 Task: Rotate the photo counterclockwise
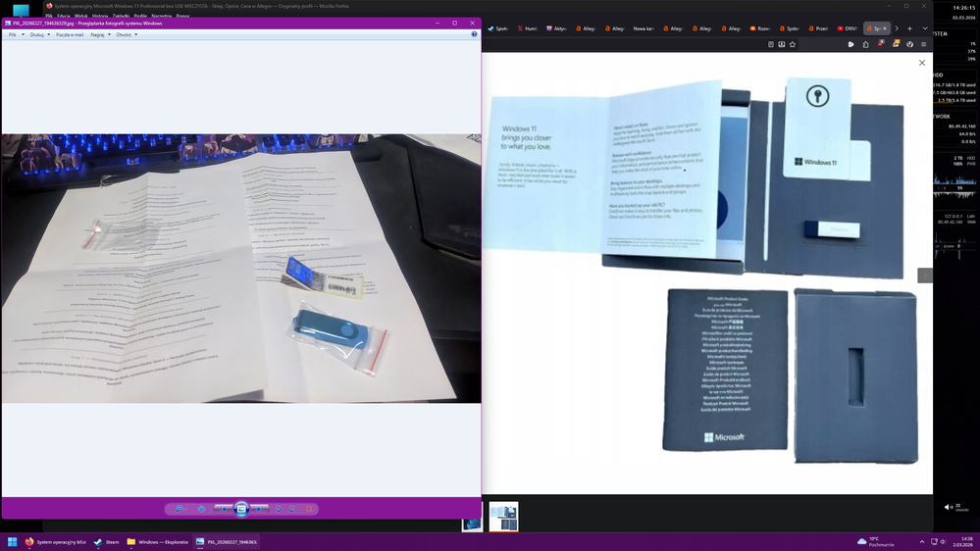point(279,509)
